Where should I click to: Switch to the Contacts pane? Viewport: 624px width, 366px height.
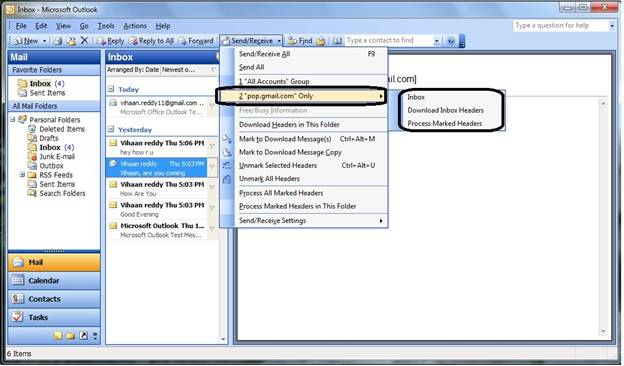coord(54,299)
